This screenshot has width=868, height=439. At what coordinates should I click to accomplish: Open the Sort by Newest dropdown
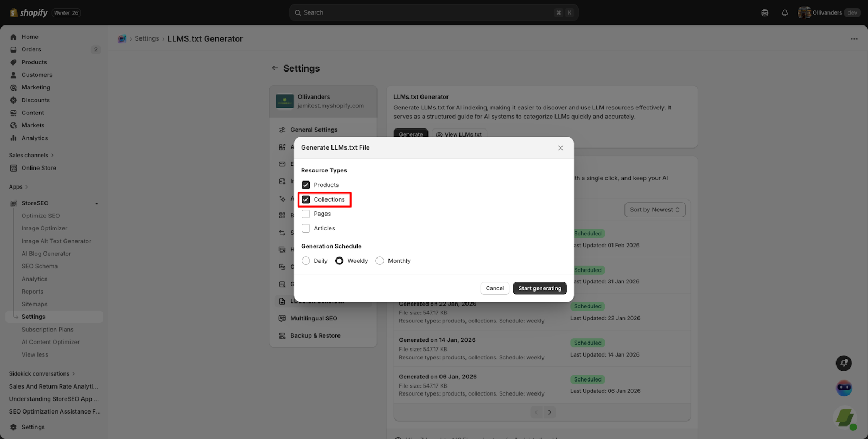pos(655,210)
